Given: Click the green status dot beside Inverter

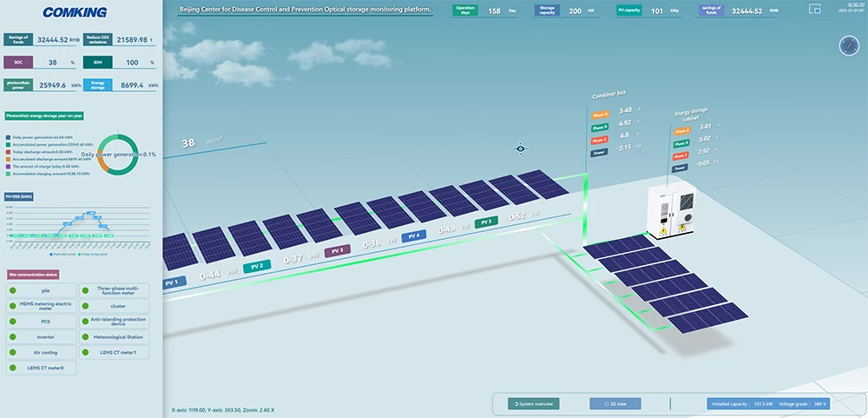Looking at the screenshot, I should click(x=13, y=336).
